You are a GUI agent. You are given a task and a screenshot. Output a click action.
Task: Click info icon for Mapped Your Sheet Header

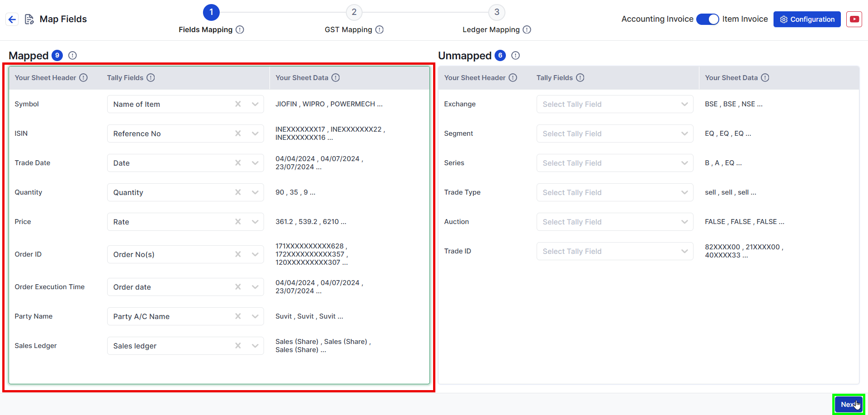pyautogui.click(x=84, y=77)
